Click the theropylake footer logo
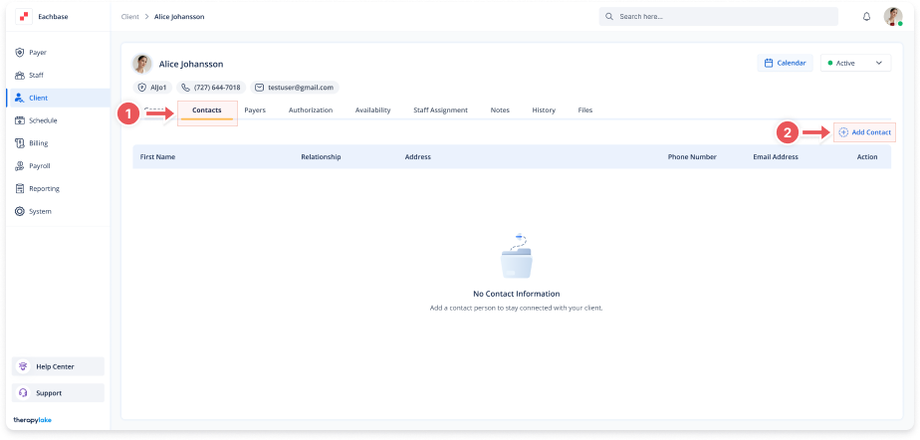Image resolution: width=920 pixels, height=440 pixels. coord(32,420)
